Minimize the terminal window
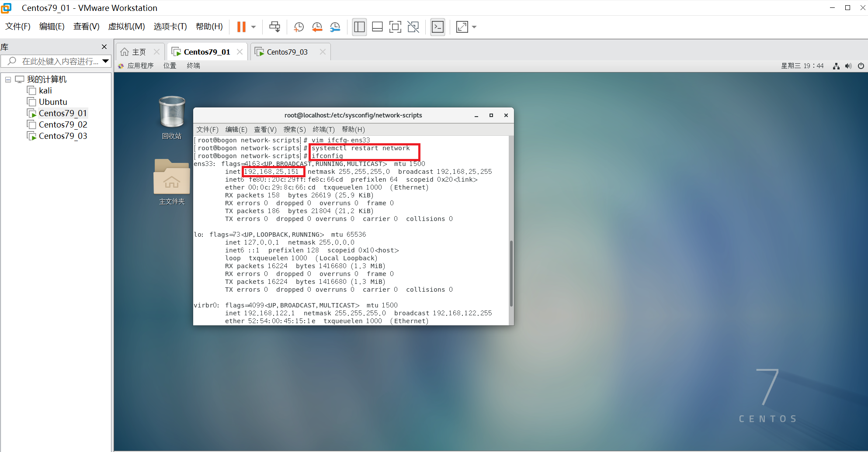 pos(476,116)
